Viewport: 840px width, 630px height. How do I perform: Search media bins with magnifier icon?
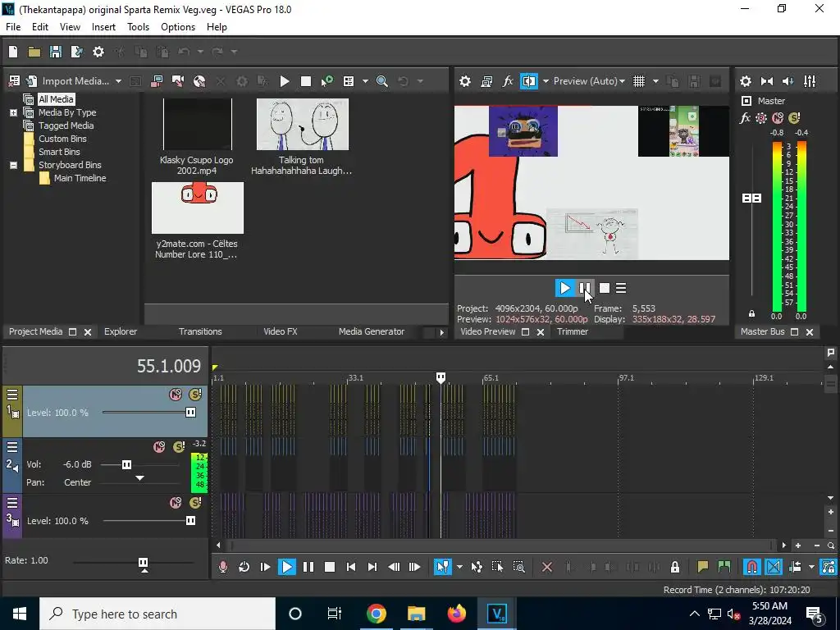click(x=382, y=81)
